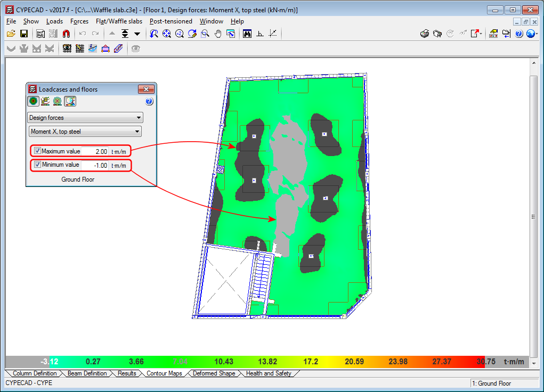This screenshot has height=392, width=544.
Task: Click the printer icon in toolbar
Action: [x=425, y=34]
